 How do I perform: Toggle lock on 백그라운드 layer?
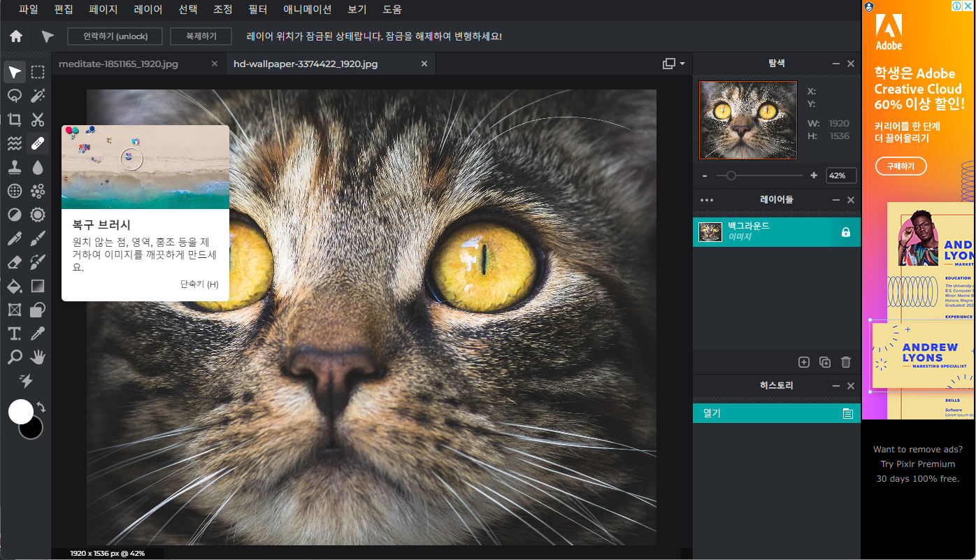845,232
